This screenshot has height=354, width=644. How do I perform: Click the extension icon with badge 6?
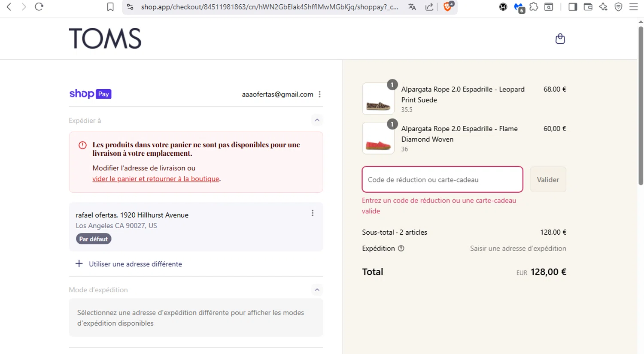pyautogui.click(x=519, y=7)
